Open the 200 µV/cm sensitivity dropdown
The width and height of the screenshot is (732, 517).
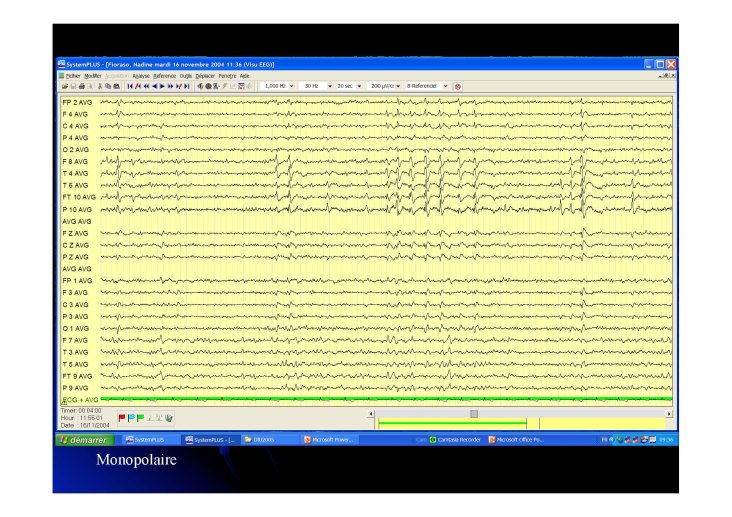398,86
